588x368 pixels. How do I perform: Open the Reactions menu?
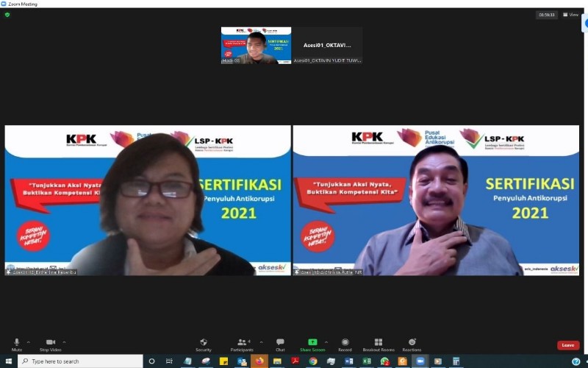click(x=412, y=344)
